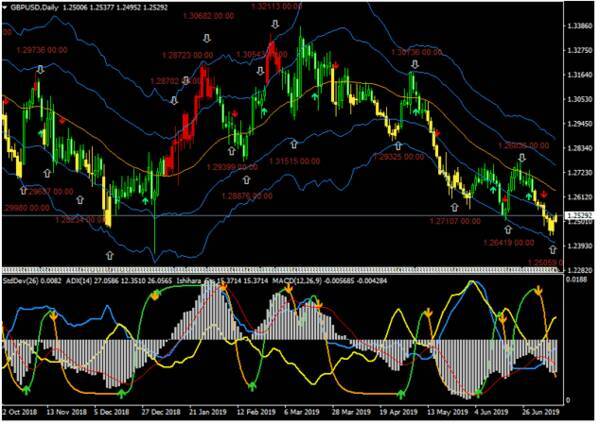This screenshot has height=424, width=600.
Task: Click the red 1.30682 00:00 price label
Action: point(208,16)
